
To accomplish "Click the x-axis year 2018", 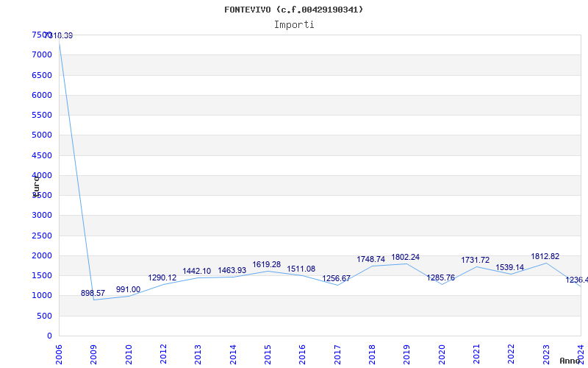I will (372, 355).
